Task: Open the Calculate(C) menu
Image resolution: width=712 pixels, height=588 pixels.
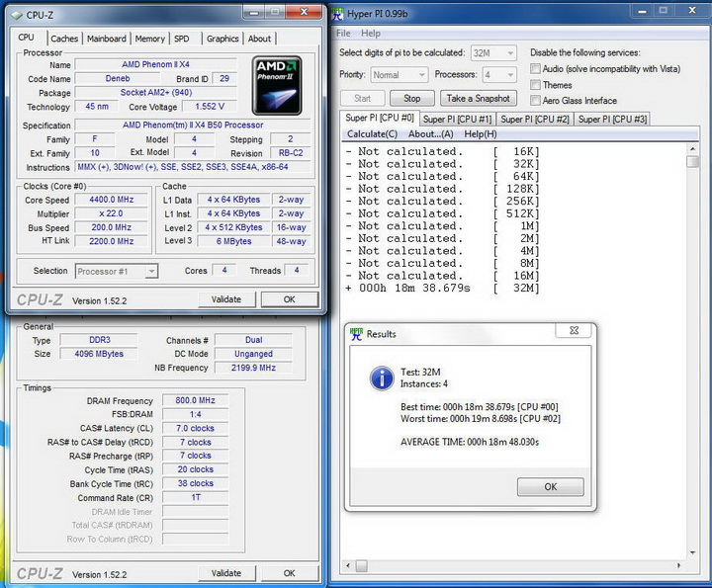Action: [x=373, y=134]
